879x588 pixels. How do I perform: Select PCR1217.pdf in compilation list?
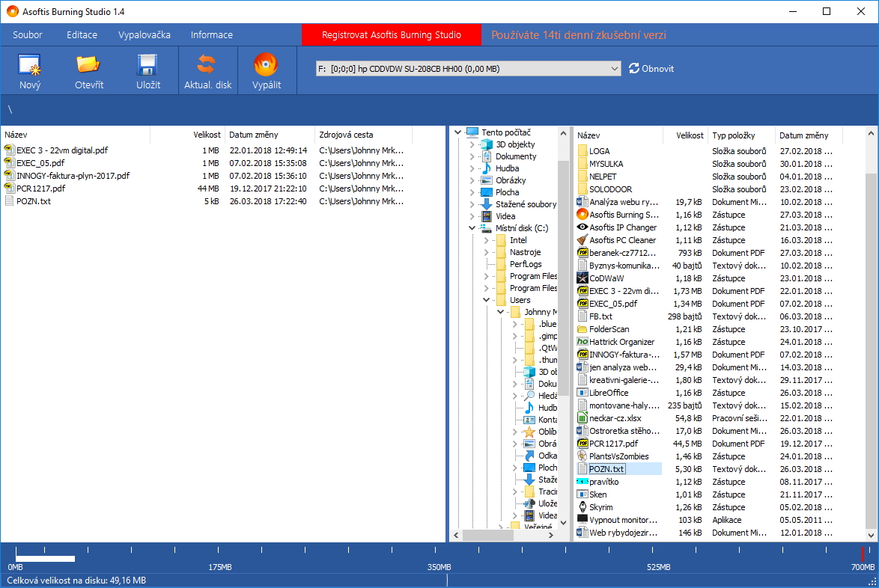coord(41,189)
